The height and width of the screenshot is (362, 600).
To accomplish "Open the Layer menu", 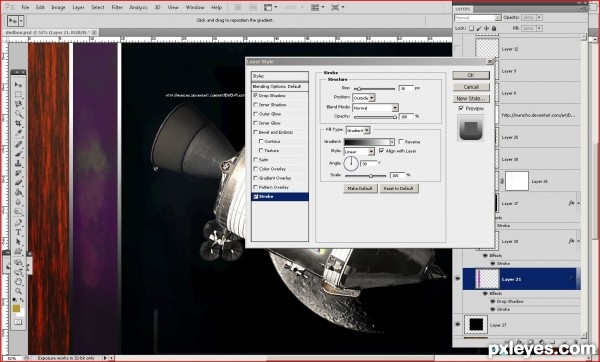I will point(78,7).
